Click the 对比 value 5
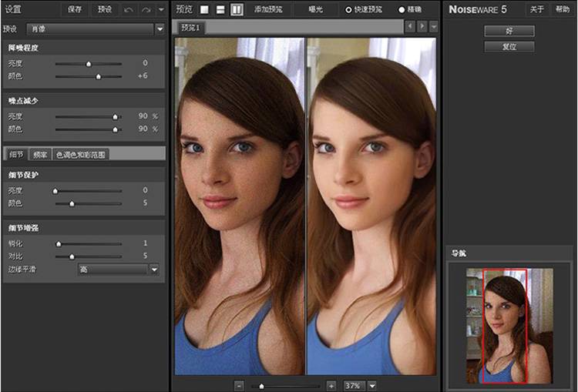Screen dimensions: 578x392 point(145,256)
